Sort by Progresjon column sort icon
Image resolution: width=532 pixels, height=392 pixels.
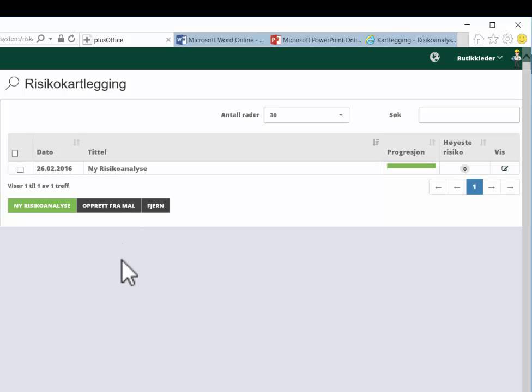pyautogui.click(x=432, y=143)
